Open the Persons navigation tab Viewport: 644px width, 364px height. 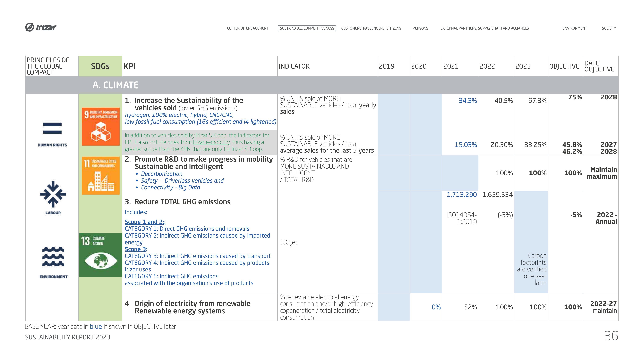tap(420, 28)
